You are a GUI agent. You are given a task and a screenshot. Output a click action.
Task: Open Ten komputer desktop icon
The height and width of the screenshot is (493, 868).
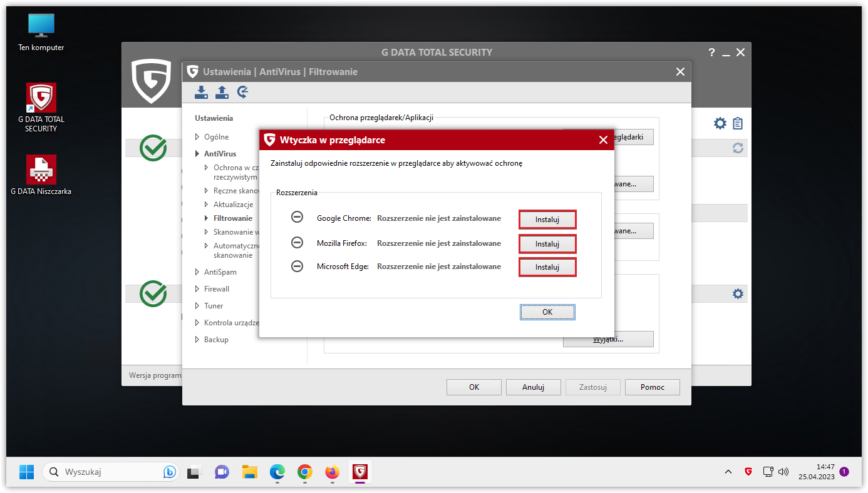coord(41,33)
